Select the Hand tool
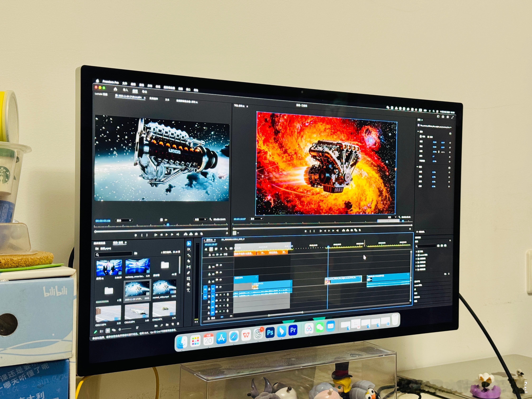The height and width of the screenshot is (399, 532). (189, 284)
